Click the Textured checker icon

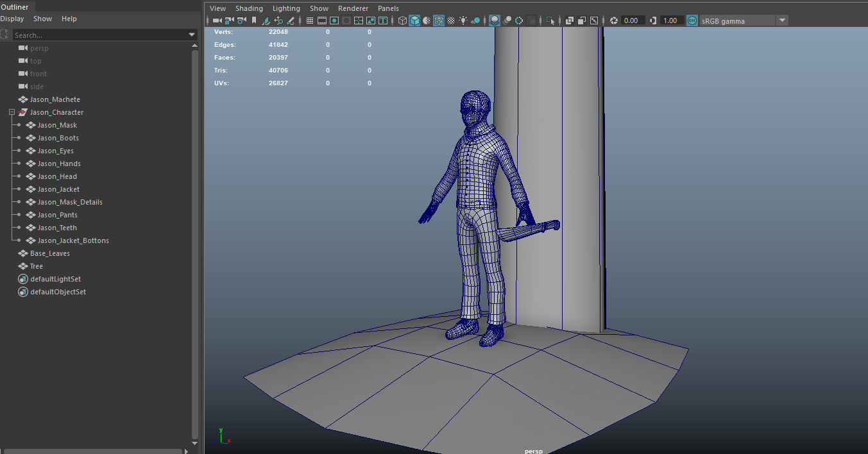[452, 21]
